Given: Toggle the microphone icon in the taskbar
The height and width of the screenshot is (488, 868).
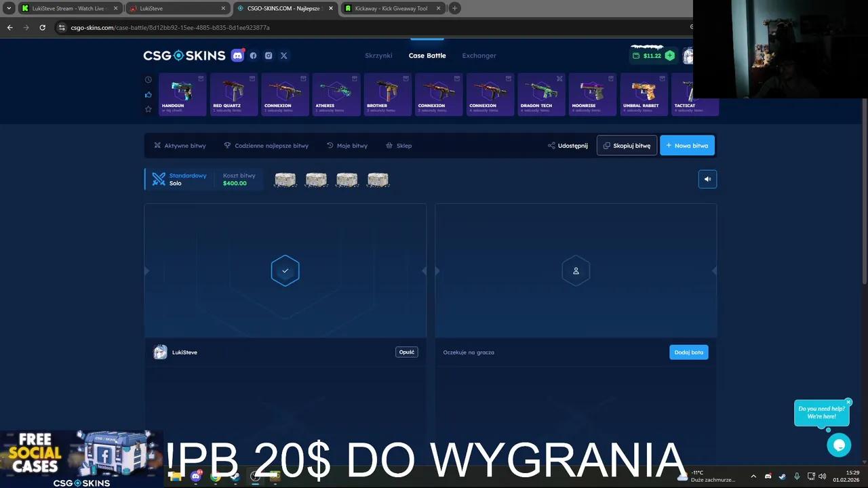Looking at the screenshot, I should coord(797,476).
